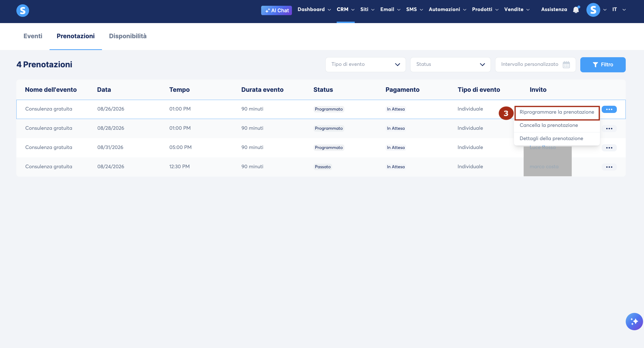
Task: Open the AI Chat button
Action: coord(276,11)
